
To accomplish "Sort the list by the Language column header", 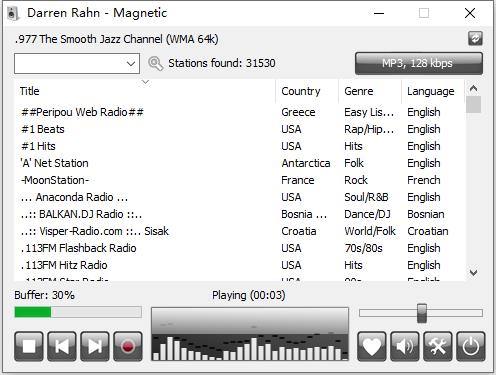I will coord(433,91).
